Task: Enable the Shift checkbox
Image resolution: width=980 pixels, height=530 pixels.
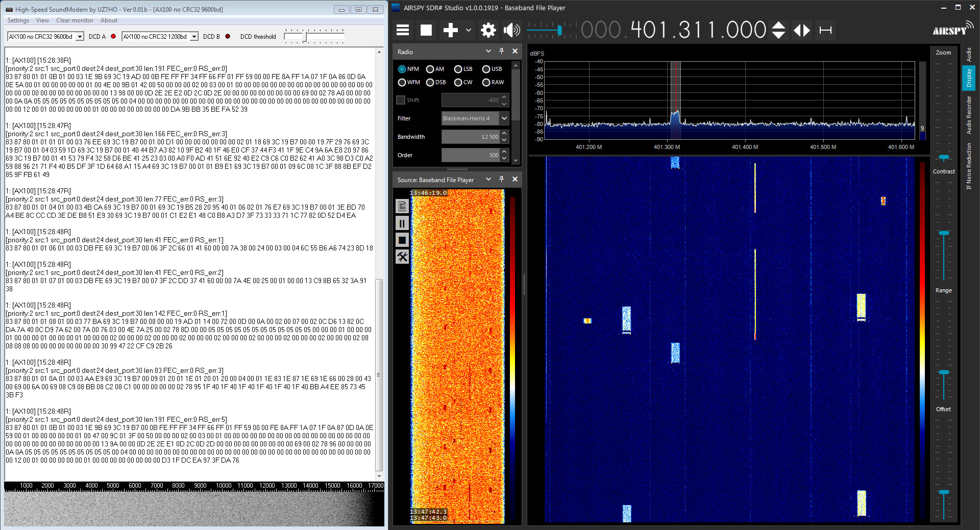Action: [x=401, y=100]
